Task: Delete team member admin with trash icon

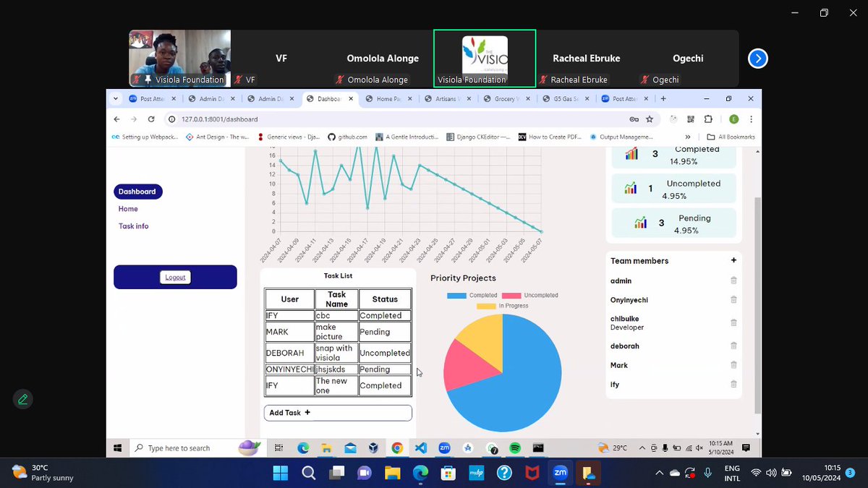Action: click(x=733, y=281)
